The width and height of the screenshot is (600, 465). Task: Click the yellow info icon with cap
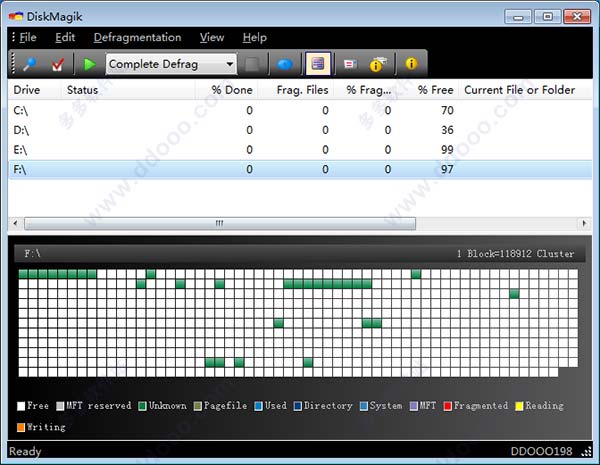click(x=377, y=64)
